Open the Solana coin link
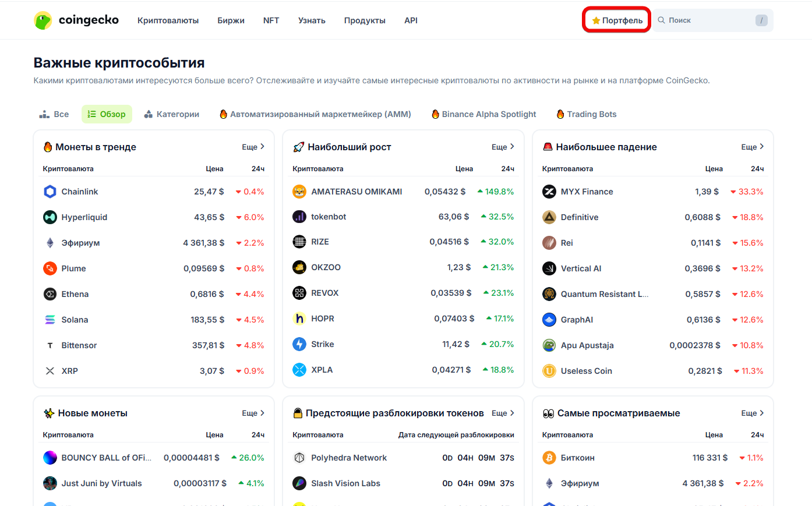Viewport: 812px width, 506px height. click(75, 320)
